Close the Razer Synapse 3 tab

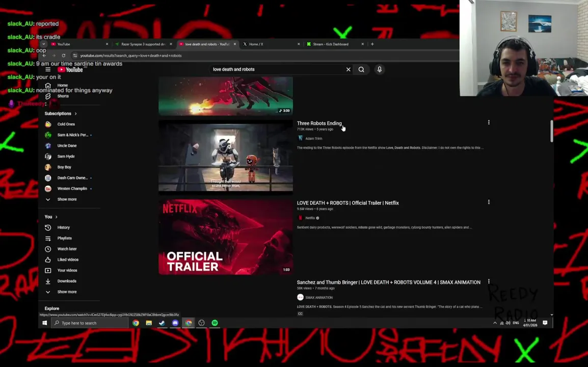pos(171,44)
